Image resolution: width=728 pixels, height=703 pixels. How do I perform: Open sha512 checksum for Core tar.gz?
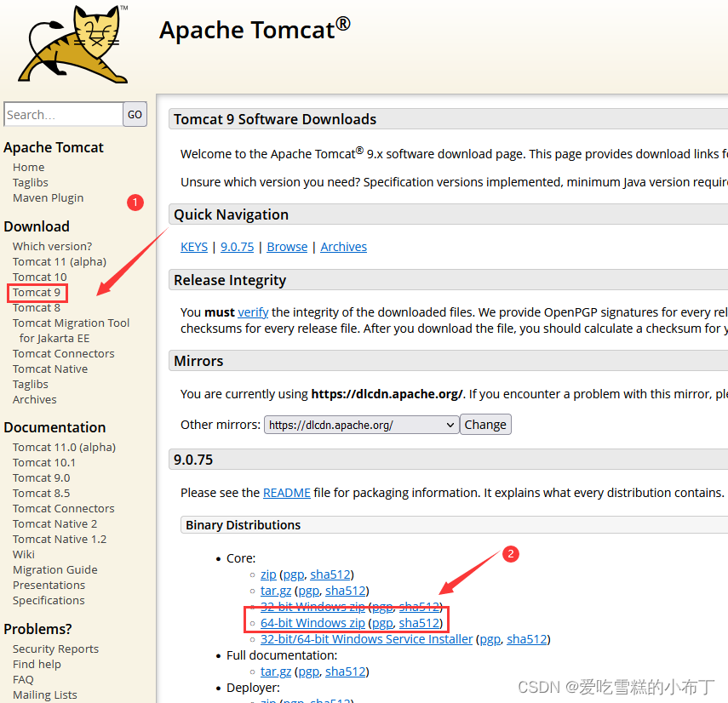pyautogui.click(x=346, y=591)
